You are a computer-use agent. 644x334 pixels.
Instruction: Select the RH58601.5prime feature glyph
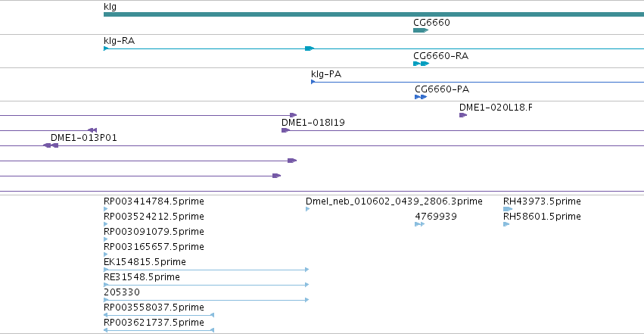506,224
